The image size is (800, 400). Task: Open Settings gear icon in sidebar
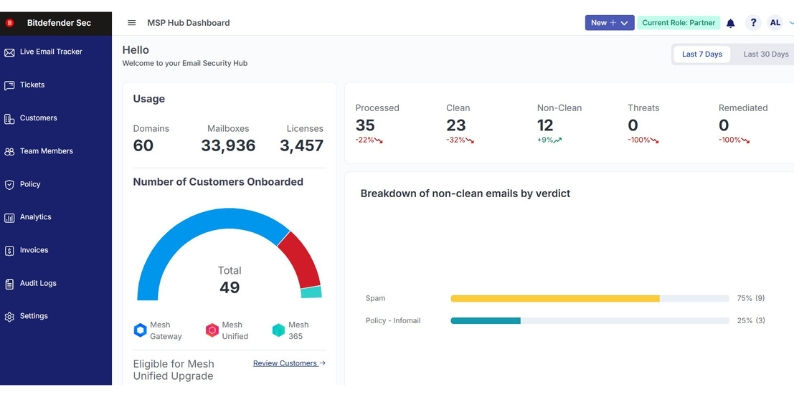(10, 317)
